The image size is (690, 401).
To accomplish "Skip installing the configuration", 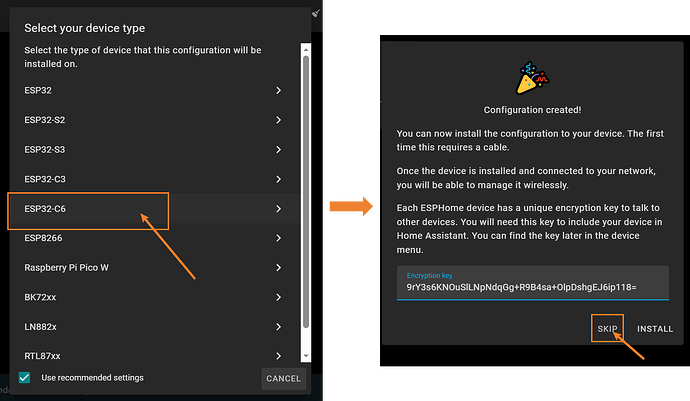I will 607,328.
